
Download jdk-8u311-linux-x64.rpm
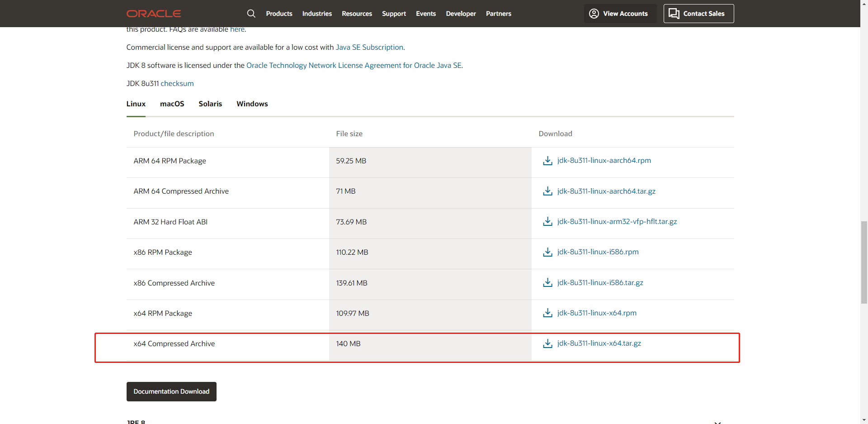[x=597, y=313]
